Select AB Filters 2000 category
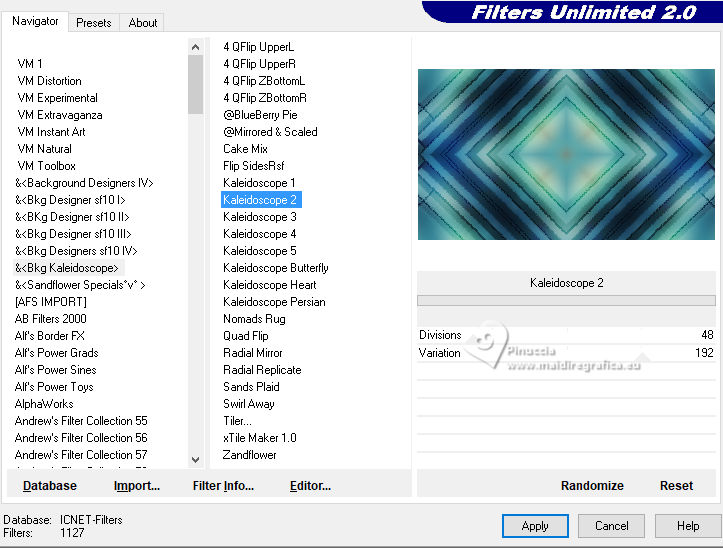Viewport: 723px width, 548px height. [x=51, y=319]
